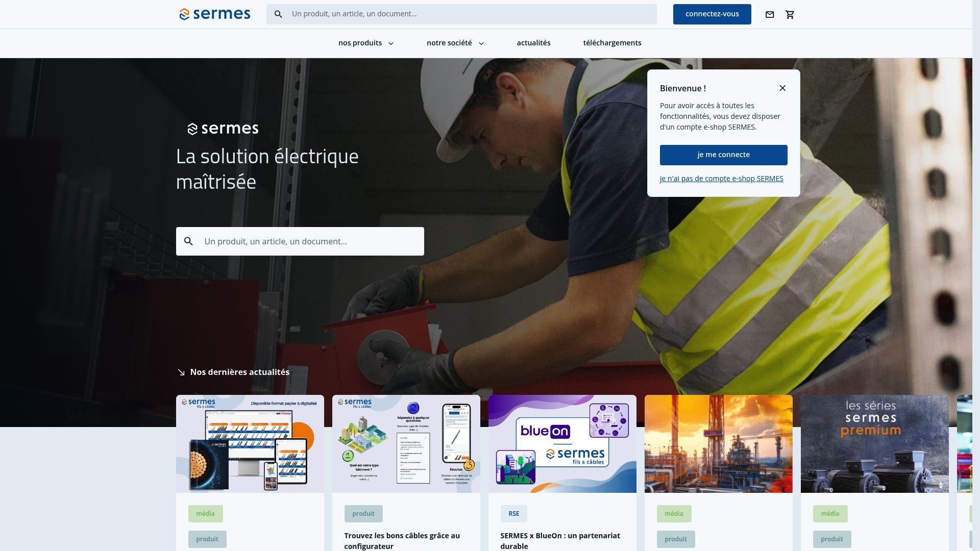
Task: Expand the notre société dropdown
Action: [455, 43]
